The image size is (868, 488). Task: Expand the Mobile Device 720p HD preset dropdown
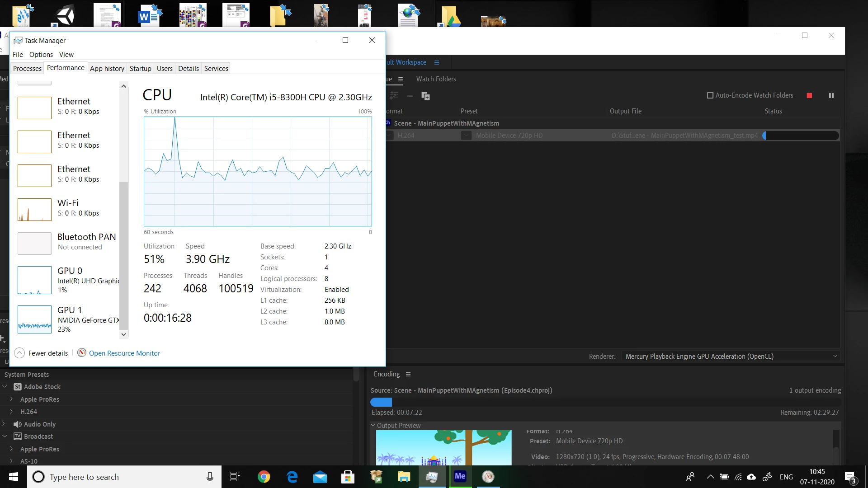tap(466, 136)
